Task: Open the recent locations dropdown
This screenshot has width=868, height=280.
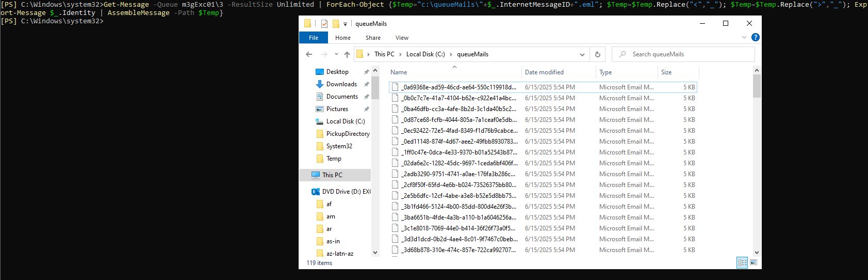Action: coord(336,54)
